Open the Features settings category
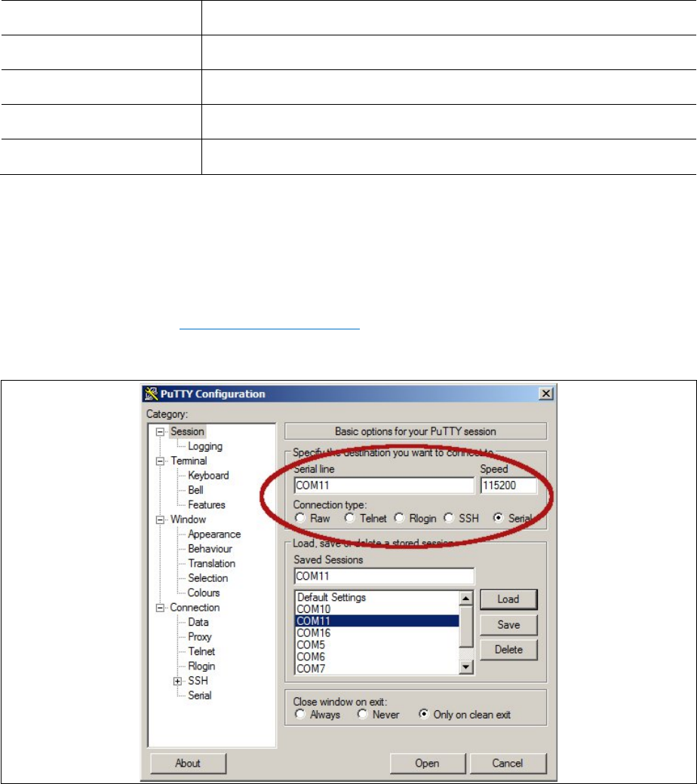 click(207, 504)
